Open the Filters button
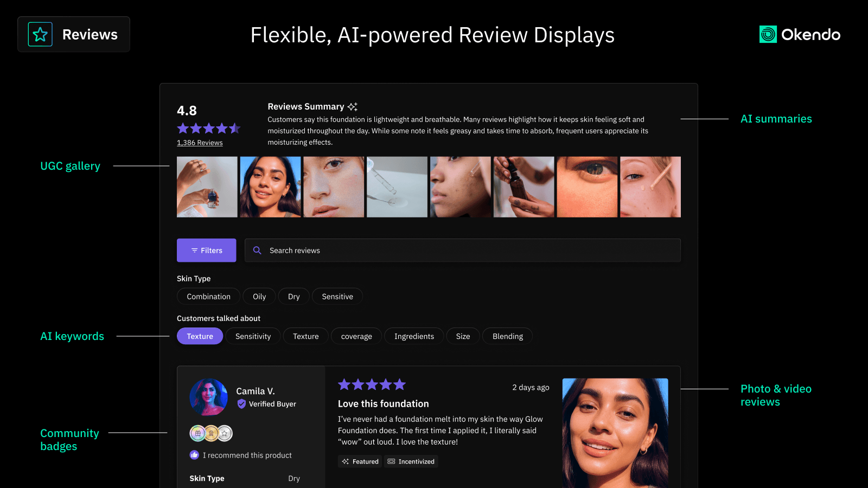This screenshot has height=488, width=868. click(206, 251)
